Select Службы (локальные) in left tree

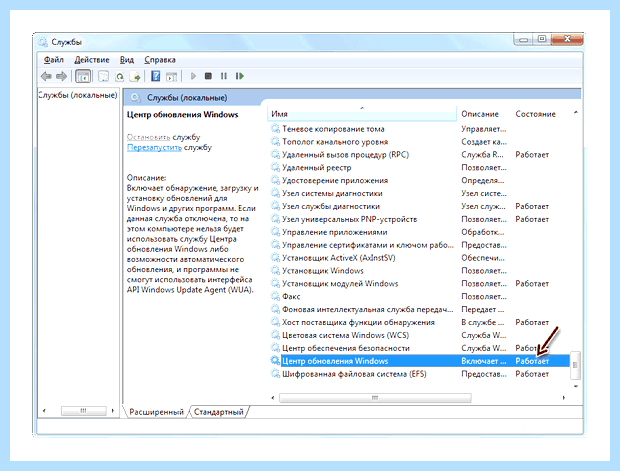78,95
